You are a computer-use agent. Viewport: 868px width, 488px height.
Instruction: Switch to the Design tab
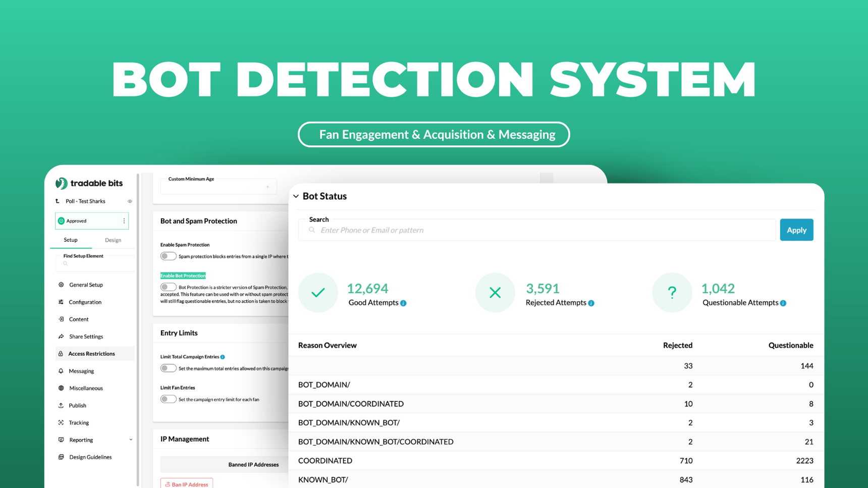pos(113,240)
